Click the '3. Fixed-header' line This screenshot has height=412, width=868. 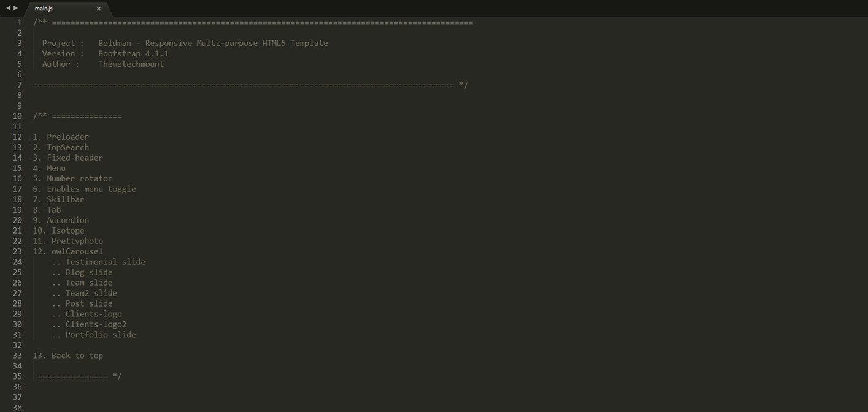coord(68,158)
